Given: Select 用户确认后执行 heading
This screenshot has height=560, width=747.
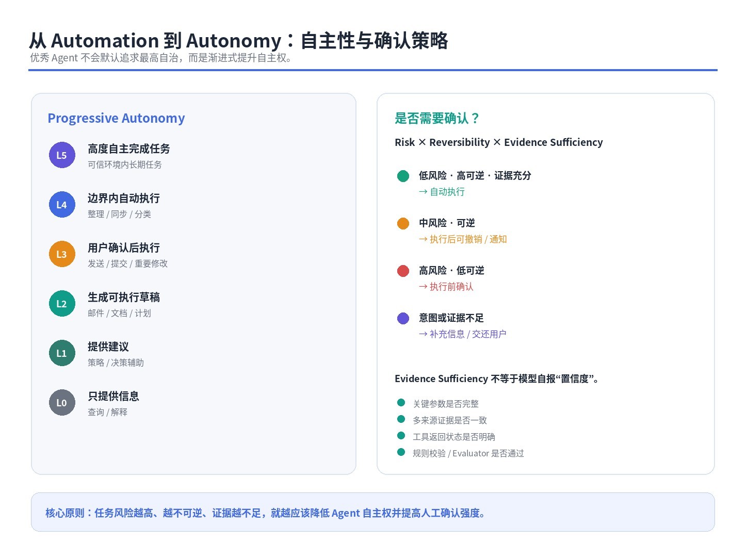Looking at the screenshot, I should [x=123, y=248].
